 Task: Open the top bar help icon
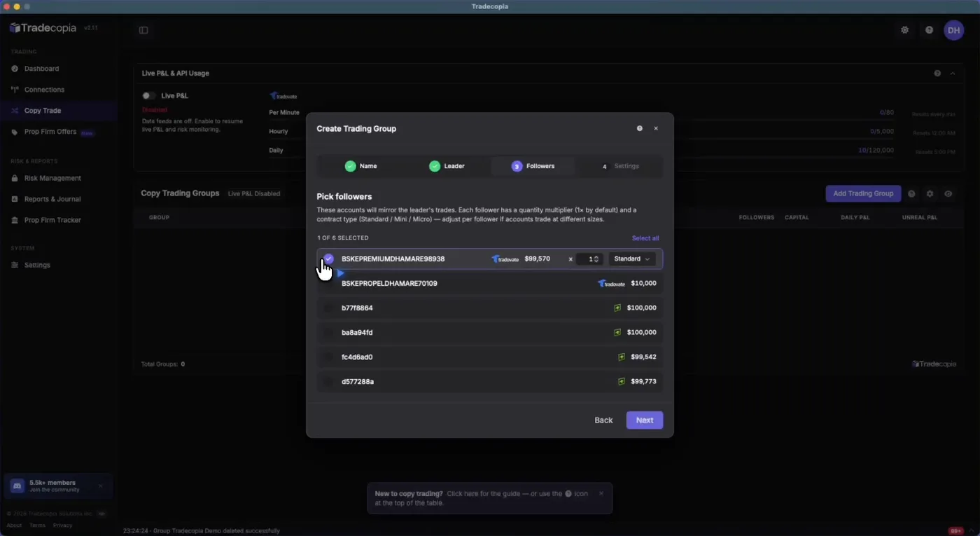929,30
